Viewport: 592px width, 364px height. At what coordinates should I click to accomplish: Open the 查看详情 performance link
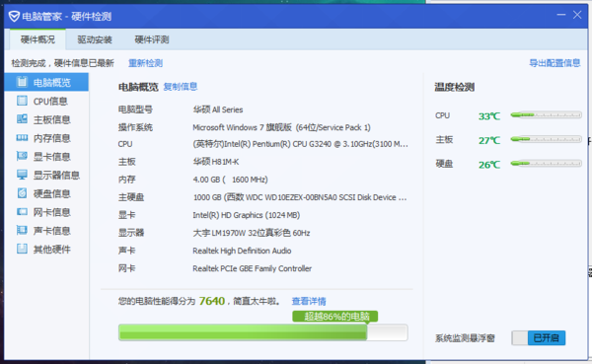(x=309, y=301)
